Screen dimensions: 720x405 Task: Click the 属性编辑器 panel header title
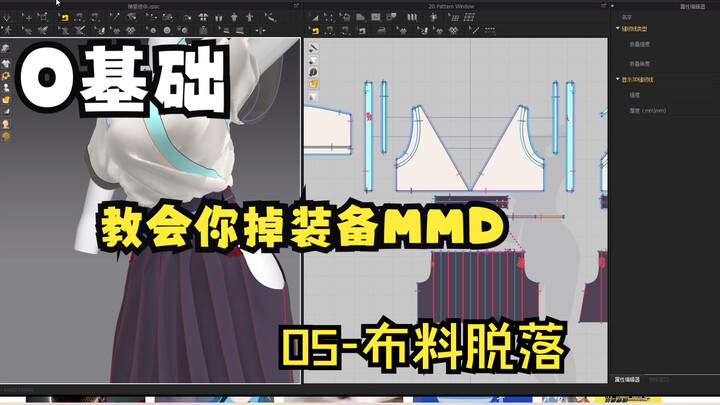pos(692,6)
